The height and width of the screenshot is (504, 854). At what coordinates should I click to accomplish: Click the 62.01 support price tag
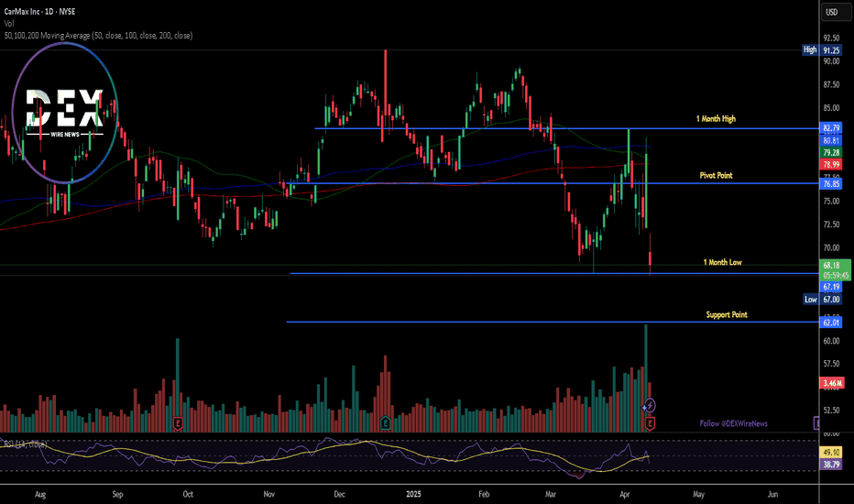(831, 323)
